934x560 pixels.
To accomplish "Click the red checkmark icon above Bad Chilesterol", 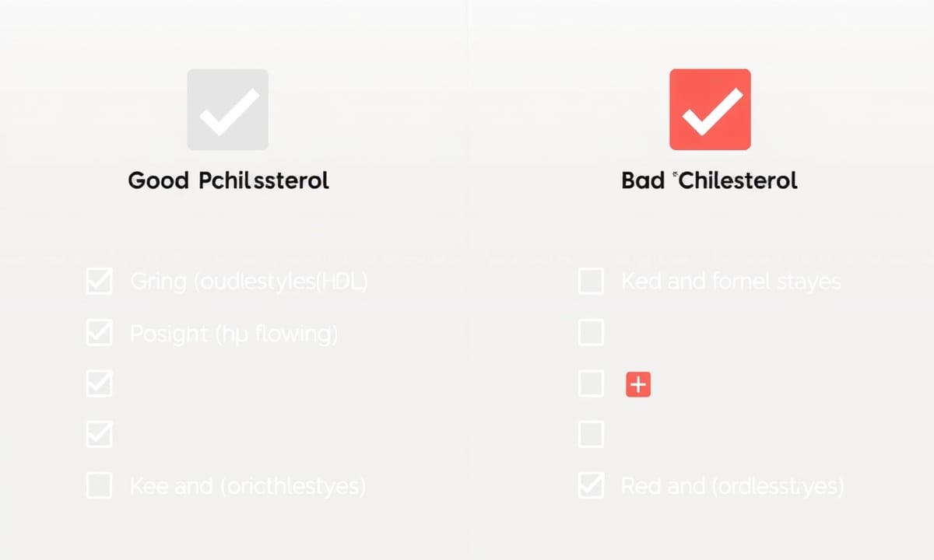I will click(710, 110).
